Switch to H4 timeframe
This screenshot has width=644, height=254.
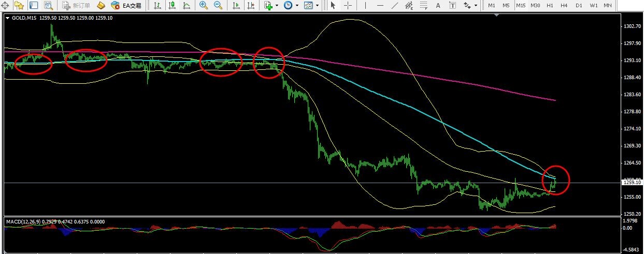tap(564, 6)
